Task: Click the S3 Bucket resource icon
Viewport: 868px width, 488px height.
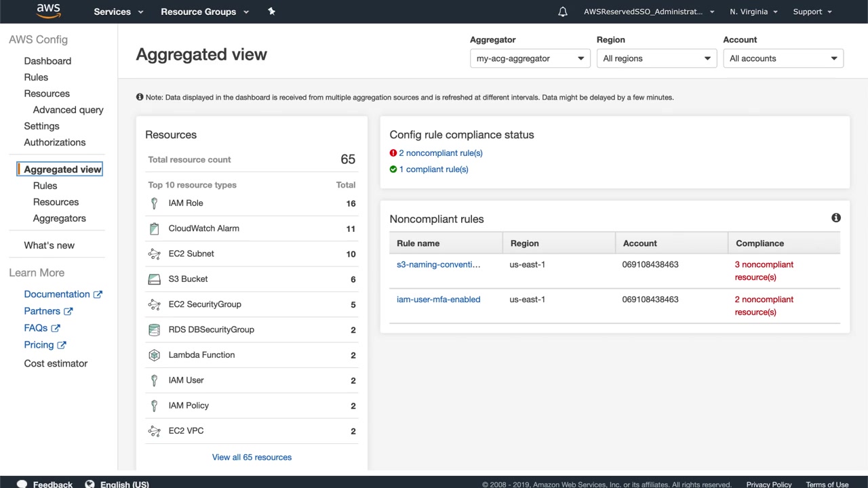Action: 154,279
